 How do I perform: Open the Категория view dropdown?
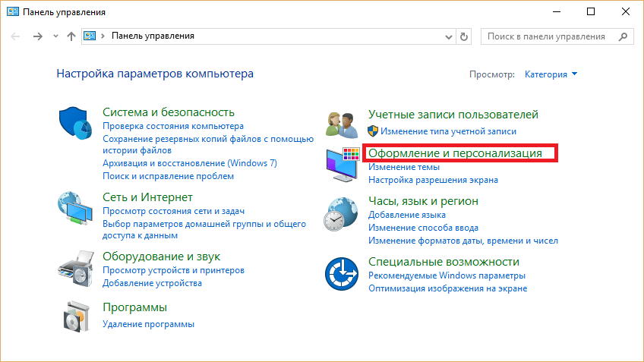pyautogui.click(x=551, y=74)
